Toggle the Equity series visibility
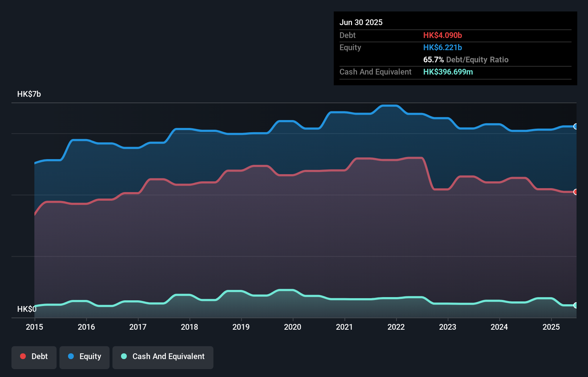 tap(85, 357)
